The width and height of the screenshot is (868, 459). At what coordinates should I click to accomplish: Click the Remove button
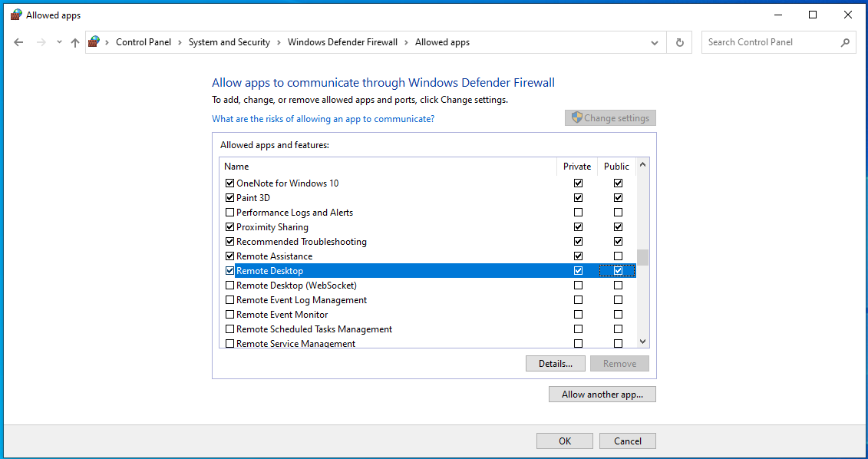click(x=619, y=364)
